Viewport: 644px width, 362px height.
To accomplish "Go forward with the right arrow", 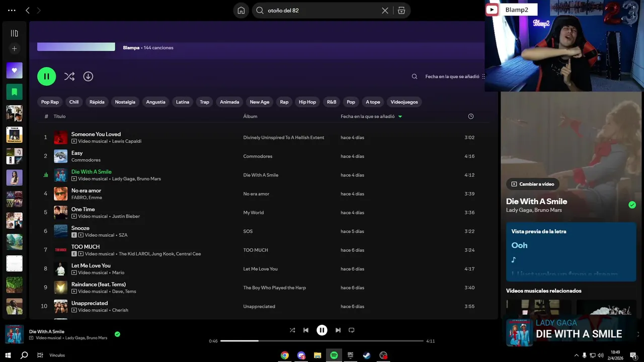I will [39, 10].
